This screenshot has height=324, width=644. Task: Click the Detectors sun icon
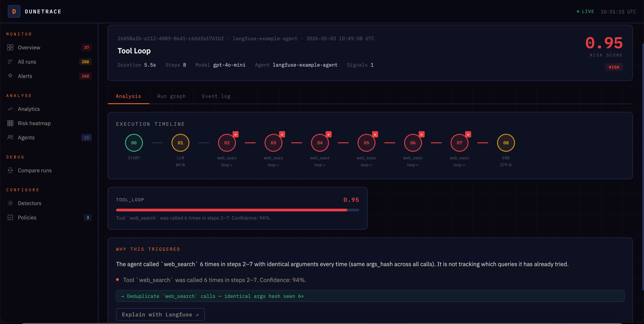click(10, 203)
